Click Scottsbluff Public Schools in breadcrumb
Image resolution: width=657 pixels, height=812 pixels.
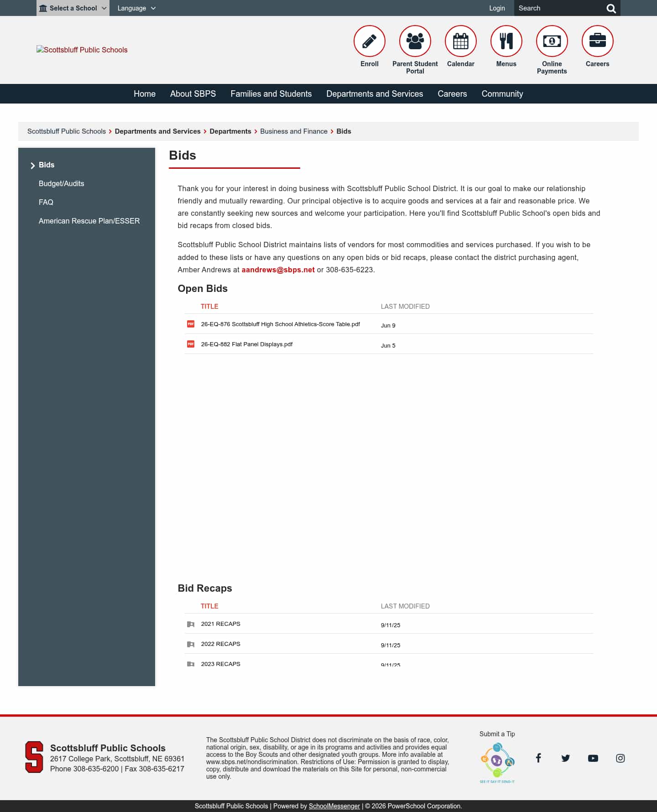pyautogui.click(x=67, y=131)
